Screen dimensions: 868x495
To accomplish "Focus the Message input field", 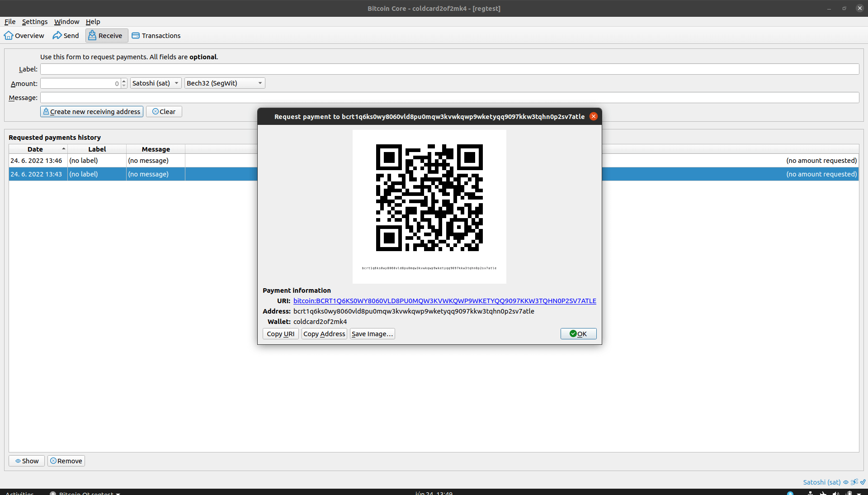I will pyautogui.click(x=449, y=98).
